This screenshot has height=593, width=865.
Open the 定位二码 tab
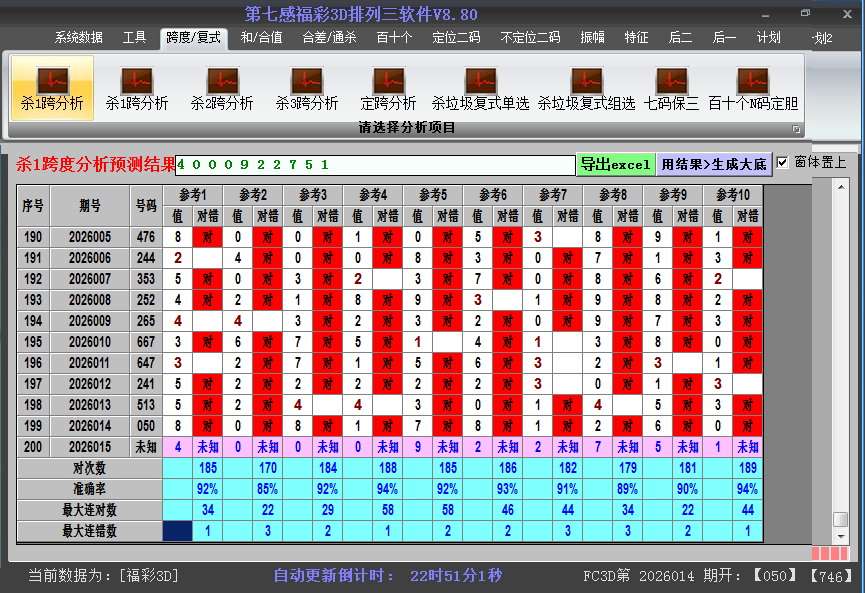456,38
